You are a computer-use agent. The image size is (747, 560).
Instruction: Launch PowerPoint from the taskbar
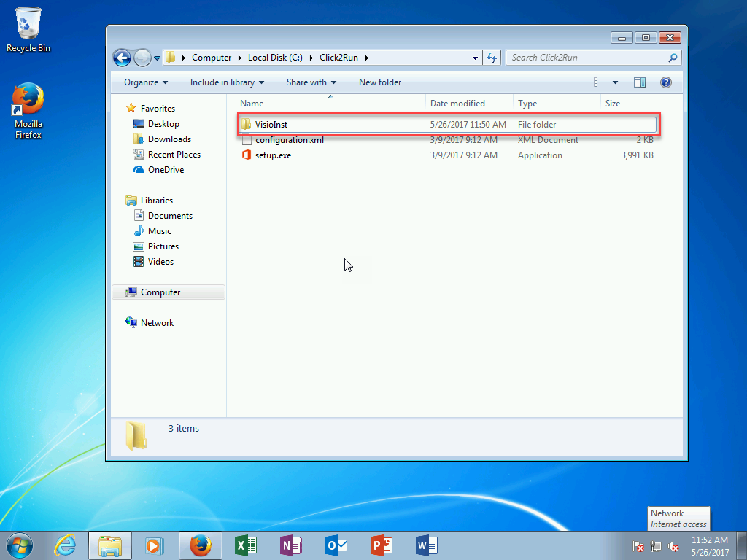pos(381,545)
